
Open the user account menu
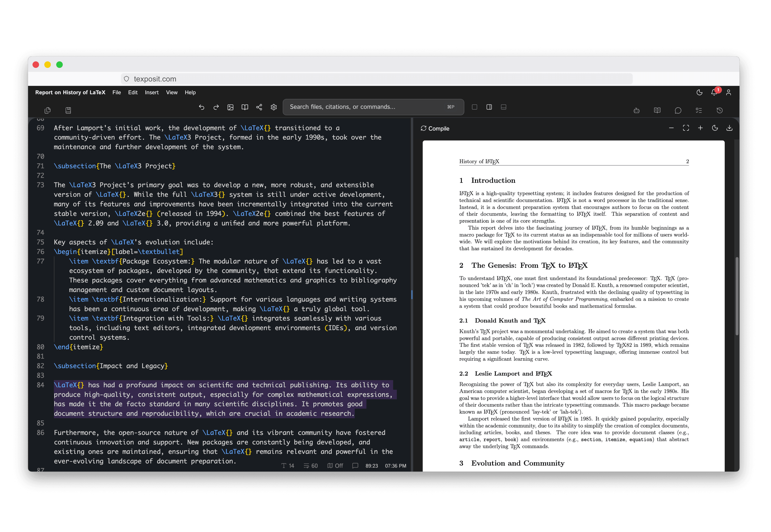[729, 92]
